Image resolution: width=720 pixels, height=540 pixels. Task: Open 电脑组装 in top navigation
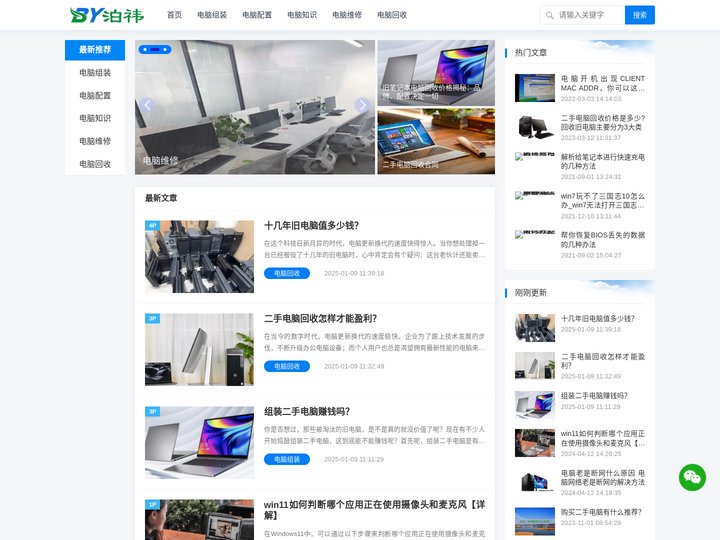tap(212, 15)
